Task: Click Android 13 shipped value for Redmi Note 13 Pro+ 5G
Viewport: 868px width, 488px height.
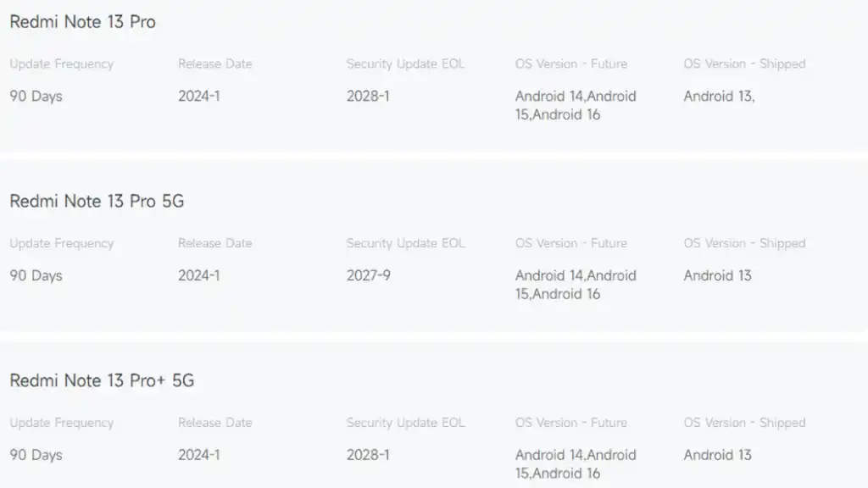Action: point(717,455)
